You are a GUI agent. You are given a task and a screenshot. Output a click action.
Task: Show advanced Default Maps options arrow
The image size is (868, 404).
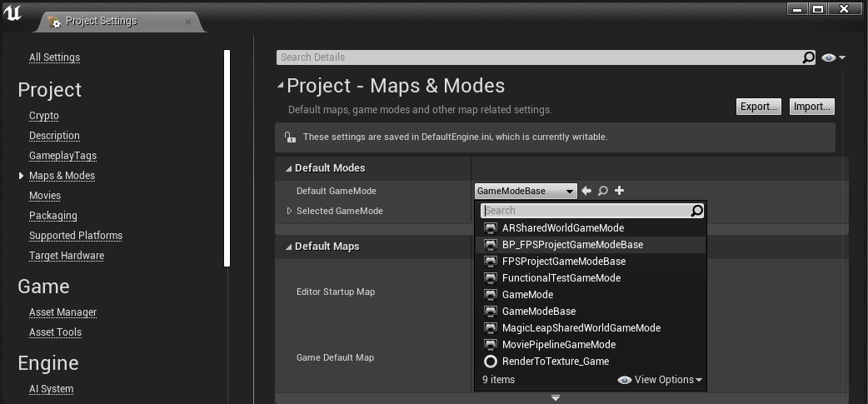click(x=556, y=398)
